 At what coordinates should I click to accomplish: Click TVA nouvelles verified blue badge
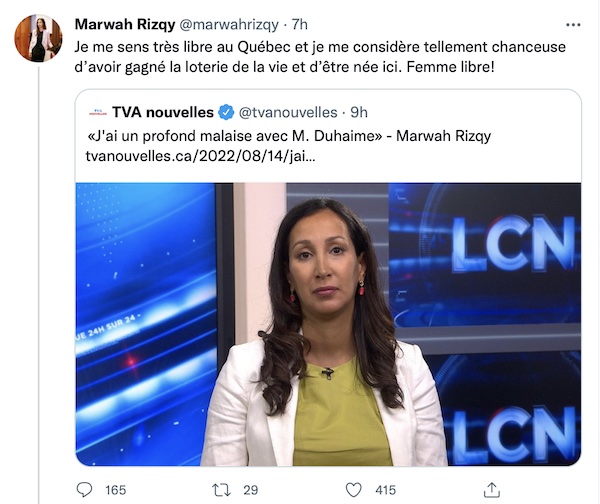(x=226, y=113)
